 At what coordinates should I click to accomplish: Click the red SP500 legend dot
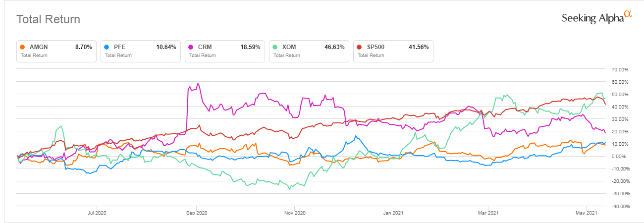point(359,47)
